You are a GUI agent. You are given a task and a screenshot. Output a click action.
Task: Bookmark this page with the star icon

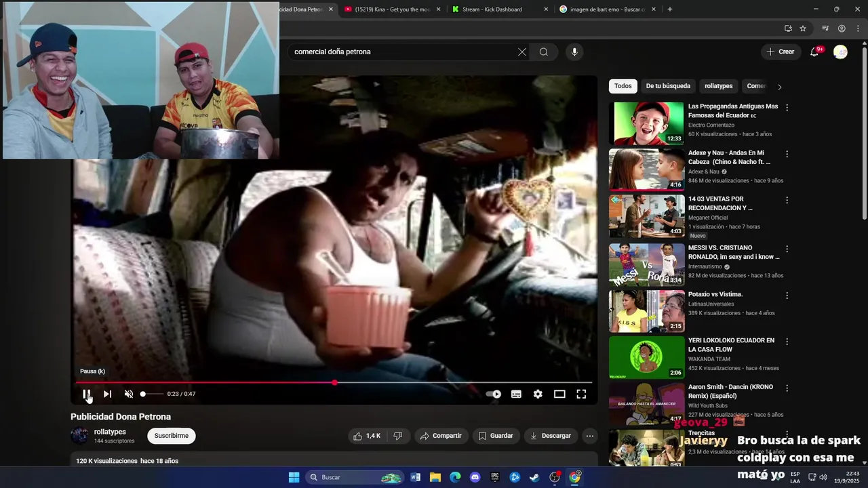[x=803, y=28]
